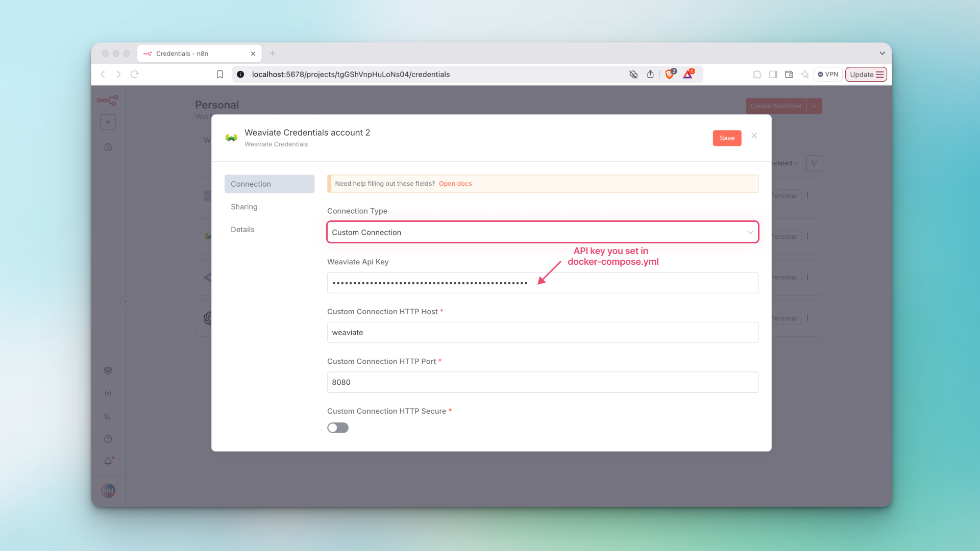Click the Create Workflow button
This screenshot has width=980, height=551.
776,106
